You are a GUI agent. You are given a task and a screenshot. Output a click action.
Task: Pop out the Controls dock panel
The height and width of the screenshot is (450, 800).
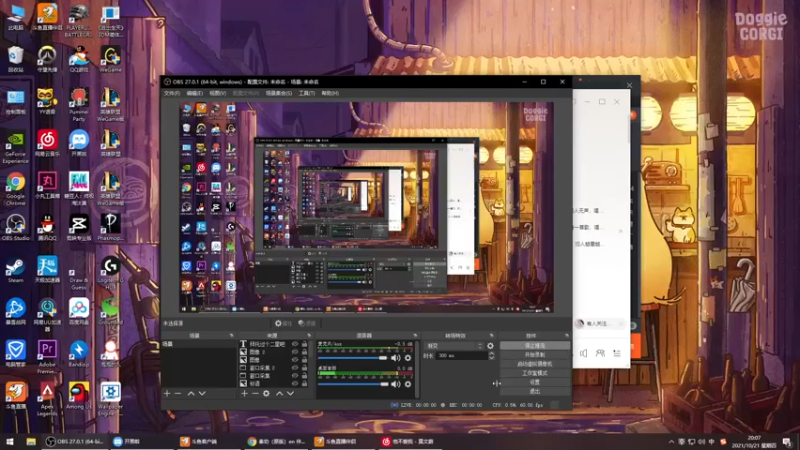point(567,335)
